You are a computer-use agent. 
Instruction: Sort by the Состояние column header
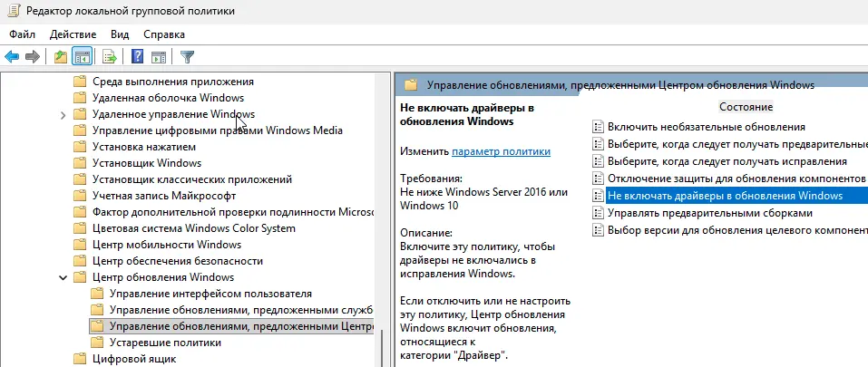tap(746, 106)
